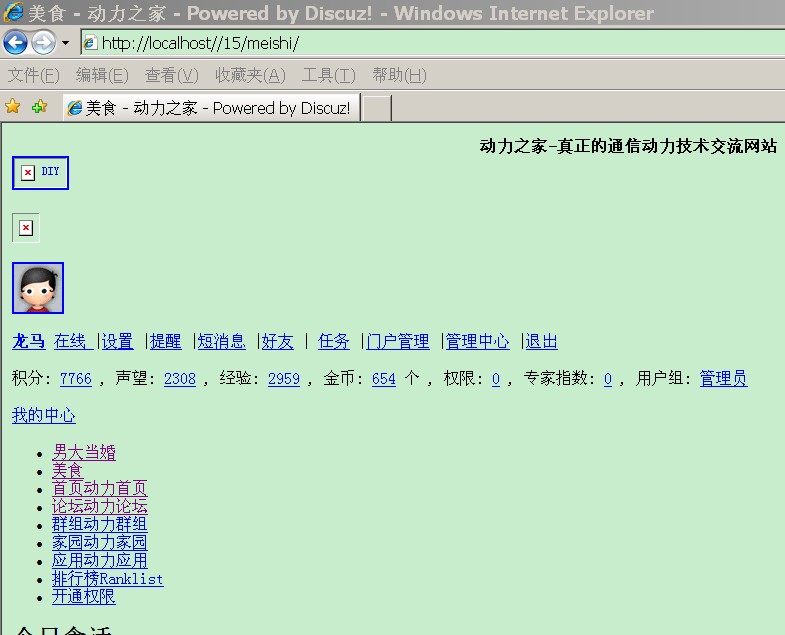Open the 开通权限 link
The height and width of the screenshot is (635, 785).
click(84, 596)
